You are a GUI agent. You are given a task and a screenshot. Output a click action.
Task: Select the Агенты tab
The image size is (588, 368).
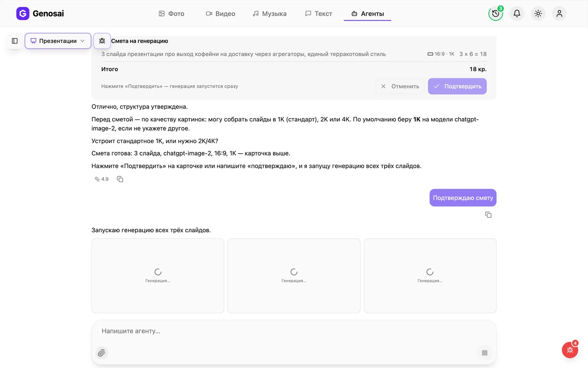(x=367, y=13)
